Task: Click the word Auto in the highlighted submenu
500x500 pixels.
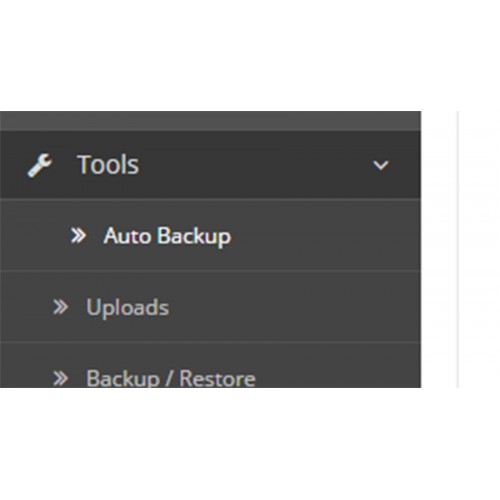Action: (x=127, y=236)
